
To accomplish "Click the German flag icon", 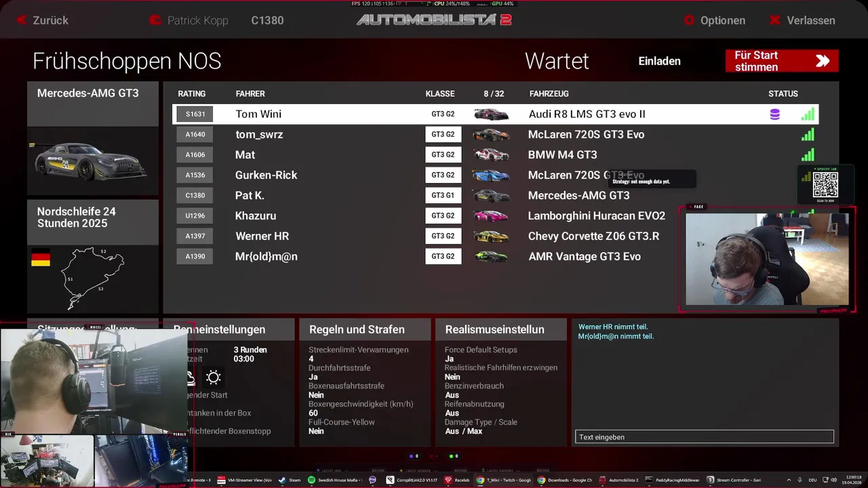I will click(41, 258).
